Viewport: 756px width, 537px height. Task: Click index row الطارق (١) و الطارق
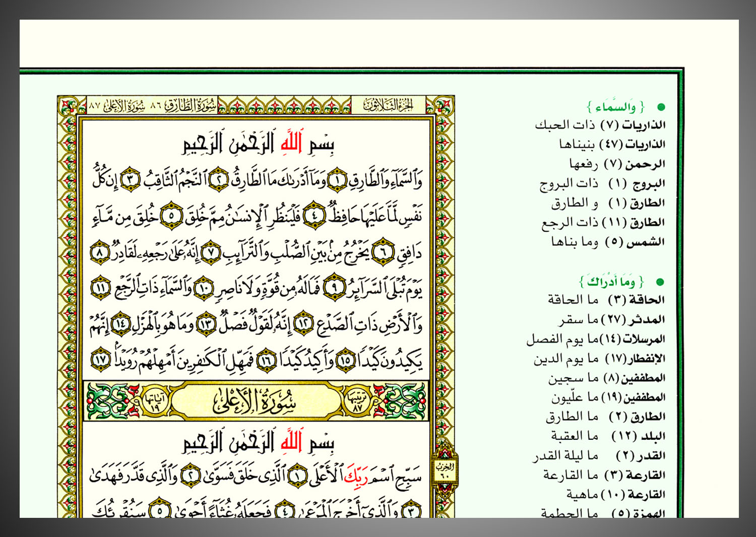coord(608,203)
